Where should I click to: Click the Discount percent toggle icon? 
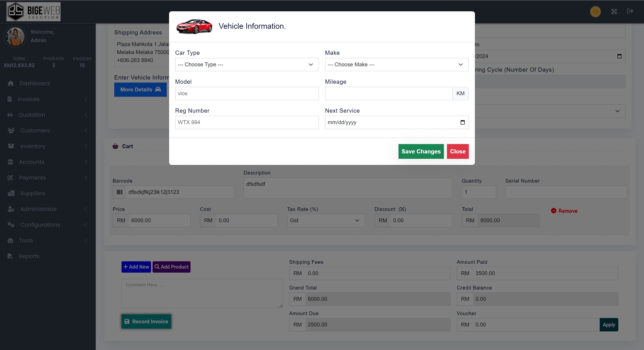pyautogui.click(x=402, y=209)
